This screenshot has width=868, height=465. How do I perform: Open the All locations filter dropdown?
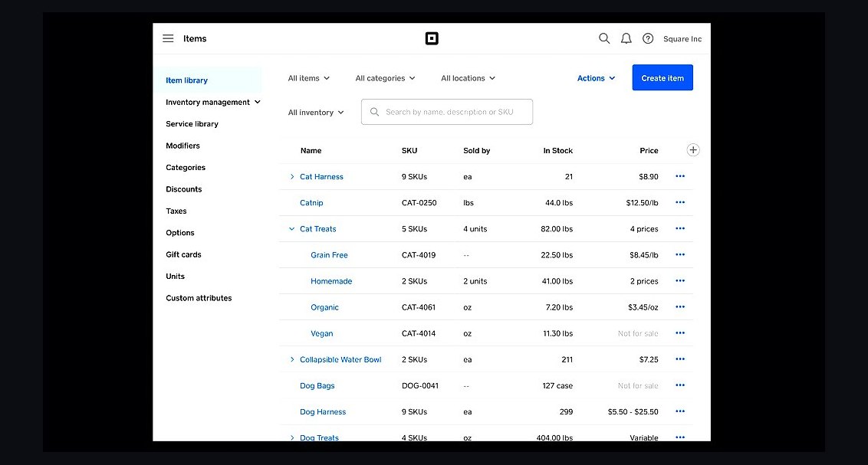(x=469, y=78)
